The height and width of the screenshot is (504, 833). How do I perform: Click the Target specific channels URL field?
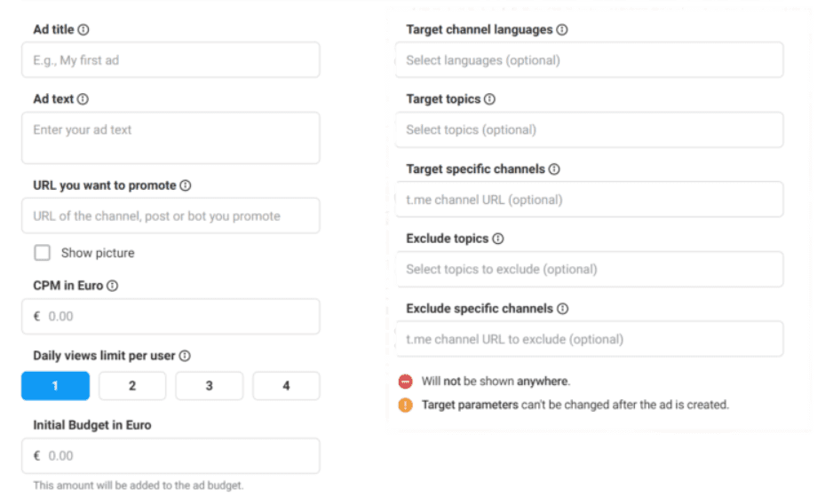pyautogui.click(x=590, y=200)
